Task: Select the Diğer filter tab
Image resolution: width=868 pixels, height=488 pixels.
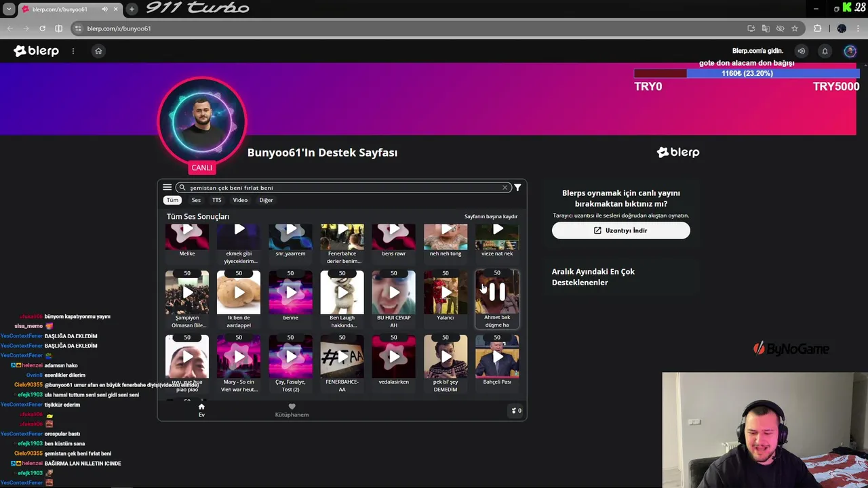Action: (266, 200)
